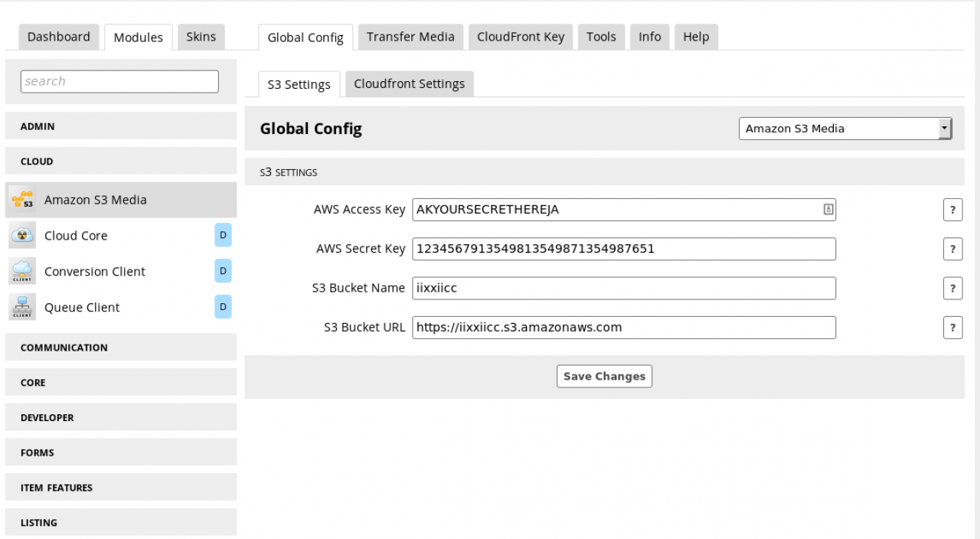Viewport: 980px width, 539px height.
Task: Click the Cloud Core module icon
Action: coord(22,236)
